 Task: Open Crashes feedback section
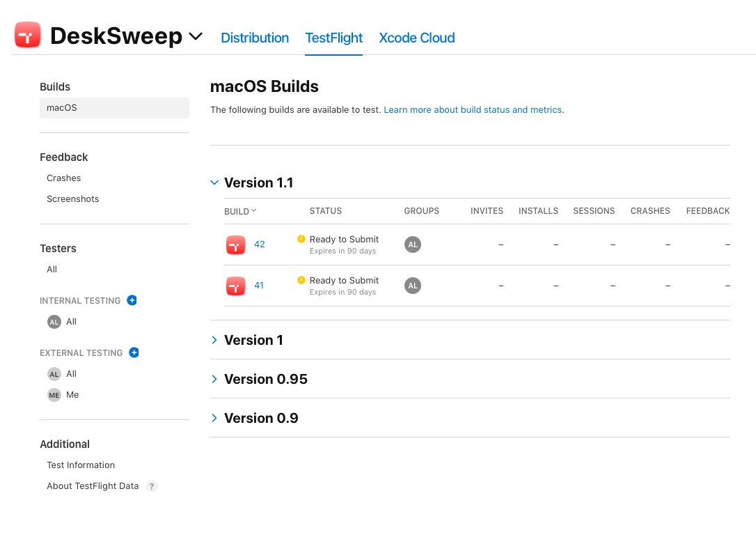pos(63,178)
